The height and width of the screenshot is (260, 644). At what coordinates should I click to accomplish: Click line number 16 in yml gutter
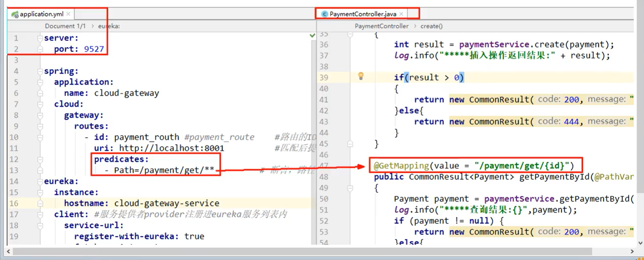point(14,203)
